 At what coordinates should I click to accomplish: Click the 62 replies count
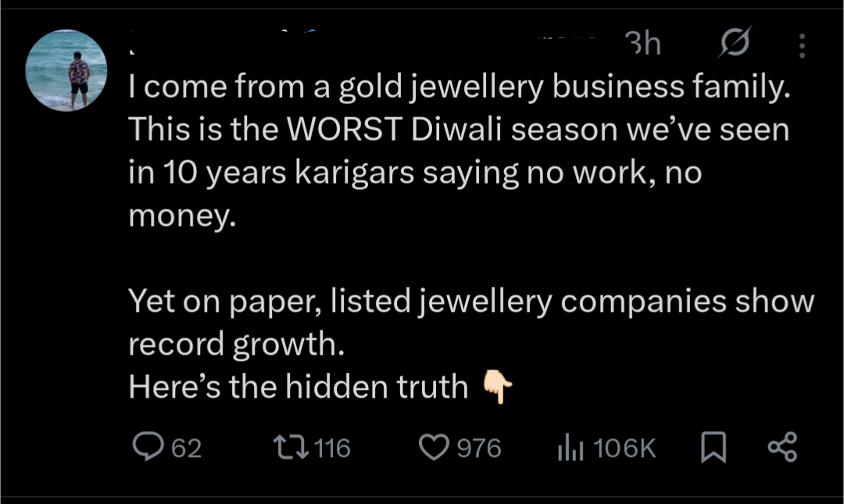(186, 449)
